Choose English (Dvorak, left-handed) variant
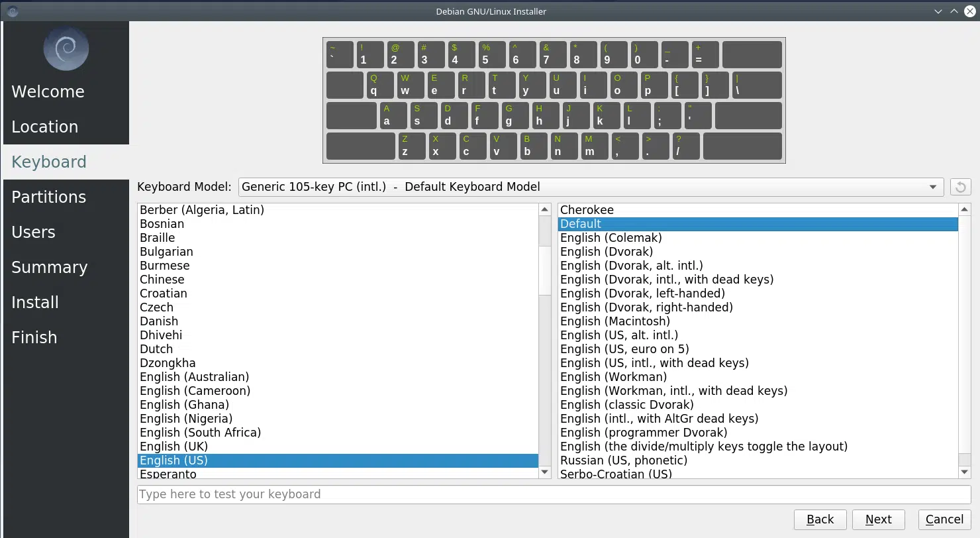 tap(758, 294)
